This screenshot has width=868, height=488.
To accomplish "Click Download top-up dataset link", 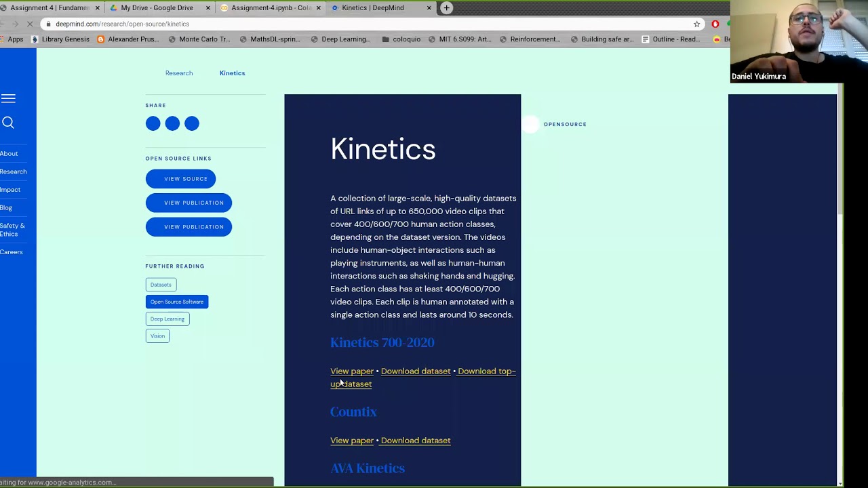I will tap(423, 378).
